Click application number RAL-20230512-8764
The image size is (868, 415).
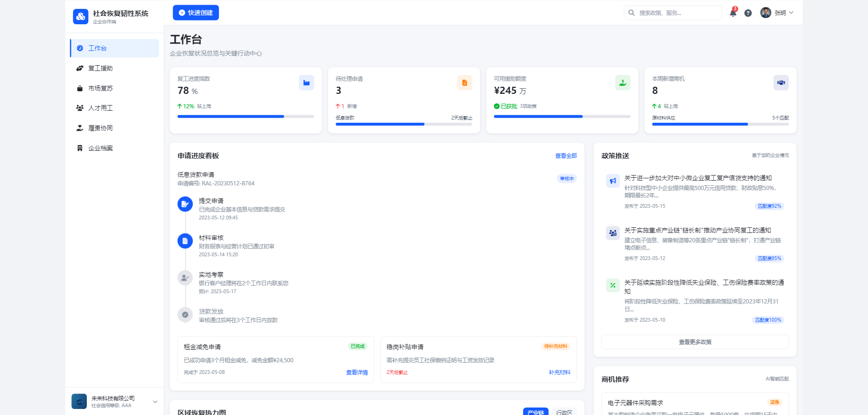point(228,183)
